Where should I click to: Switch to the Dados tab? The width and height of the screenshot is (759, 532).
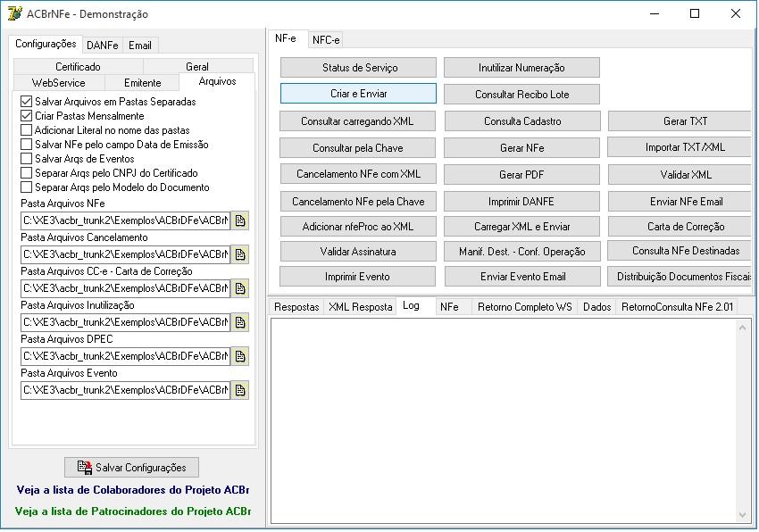pos(596,307)
